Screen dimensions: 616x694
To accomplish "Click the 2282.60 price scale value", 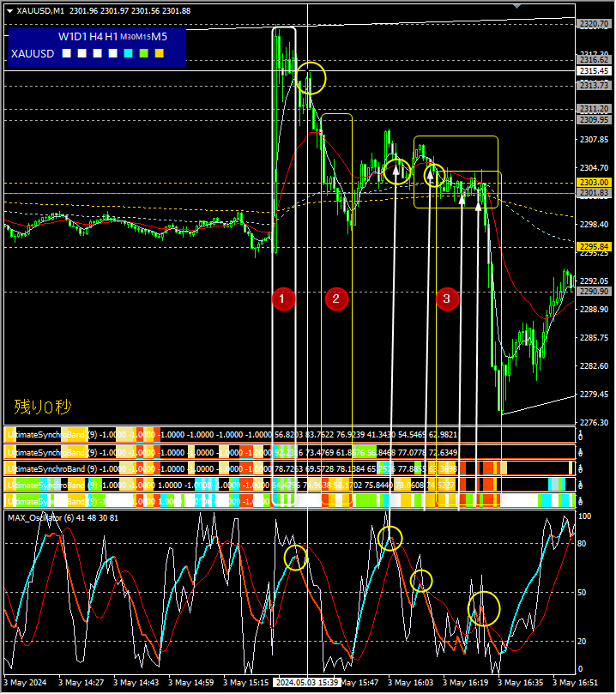I will coord(594,366).
